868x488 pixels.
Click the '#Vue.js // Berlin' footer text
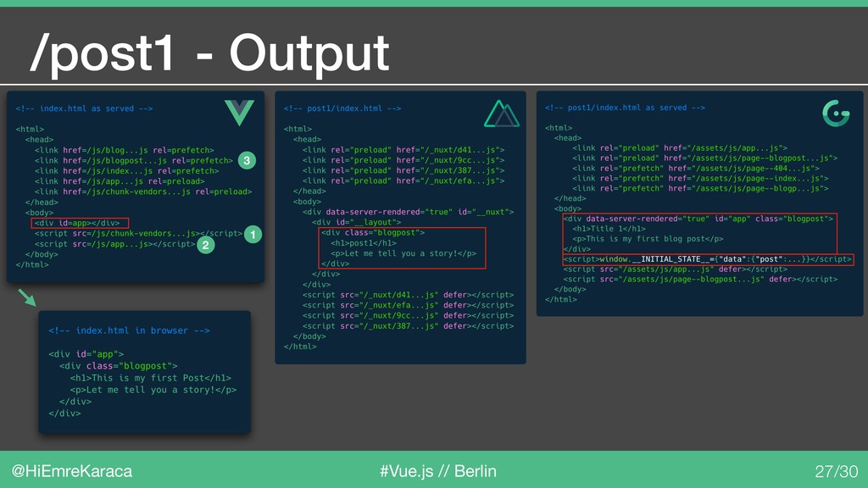(x=438, y=471)
